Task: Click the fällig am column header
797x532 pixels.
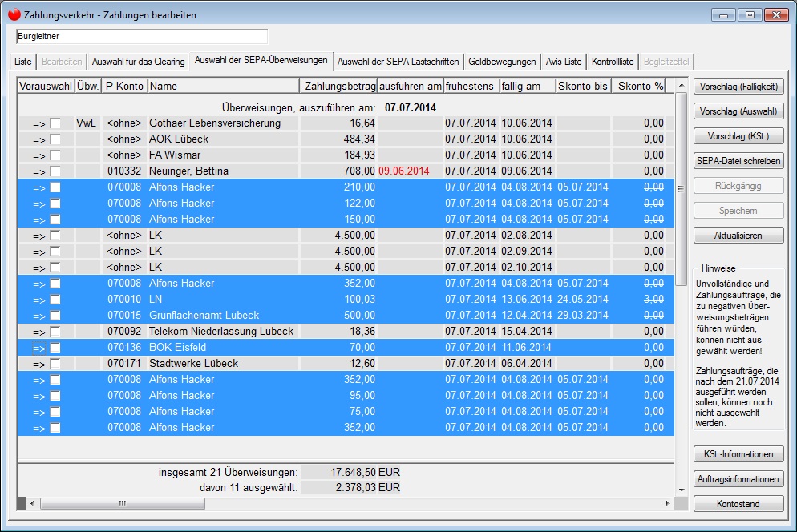Action: [x=528, y=86]
